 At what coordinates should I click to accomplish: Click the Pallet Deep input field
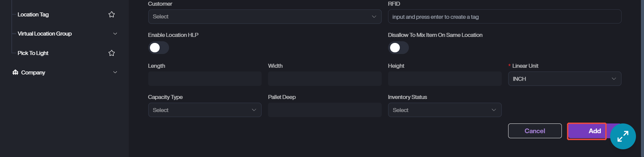[x=324, y=110]
